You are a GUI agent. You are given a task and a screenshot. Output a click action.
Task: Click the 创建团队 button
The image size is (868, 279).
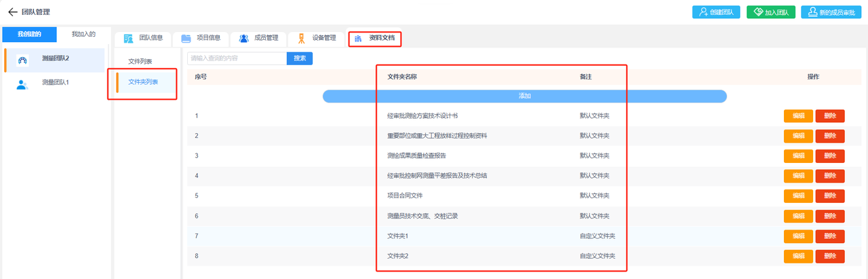point(716,12)
